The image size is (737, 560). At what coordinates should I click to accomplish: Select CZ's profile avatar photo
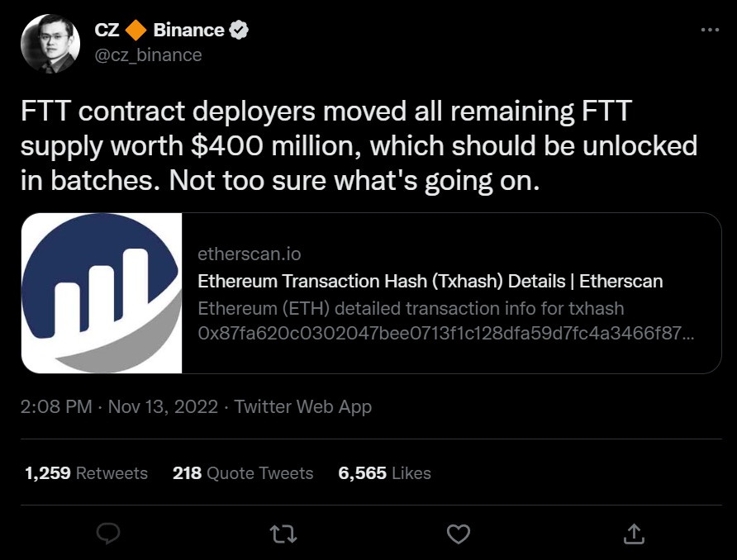point(50,43)
